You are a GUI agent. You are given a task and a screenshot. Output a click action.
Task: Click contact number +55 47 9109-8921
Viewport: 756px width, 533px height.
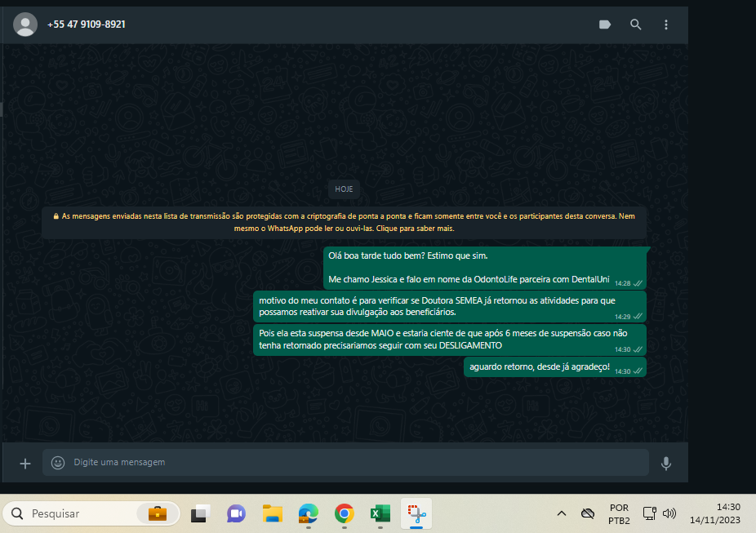87,24
